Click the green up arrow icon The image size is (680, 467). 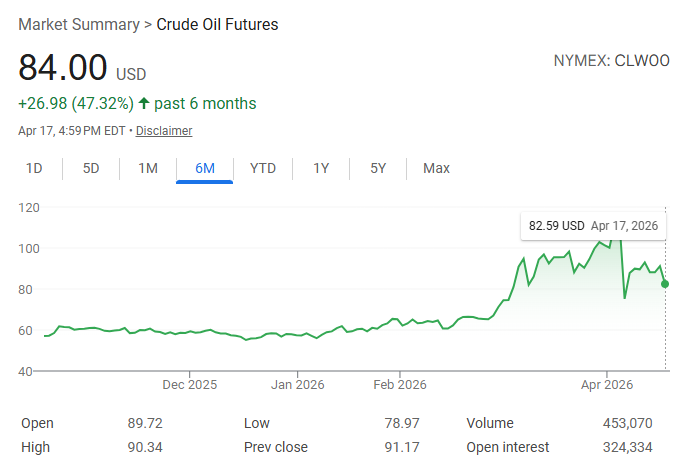[144, 103]
